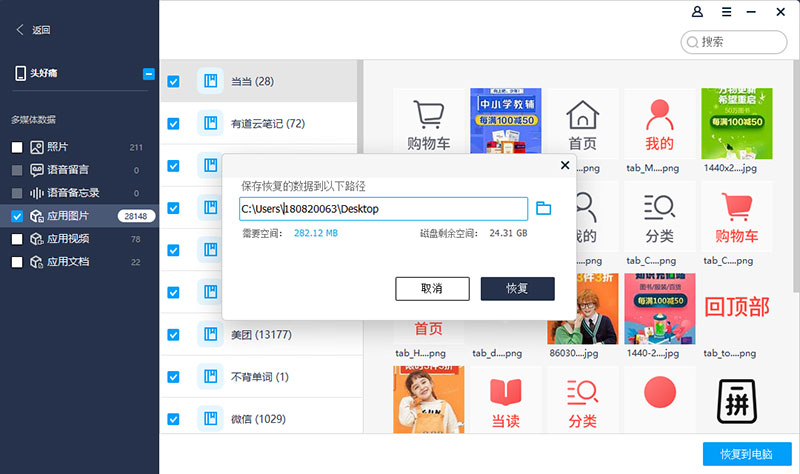
Task: Click the back arrow icon
Action: pos(20,30)
